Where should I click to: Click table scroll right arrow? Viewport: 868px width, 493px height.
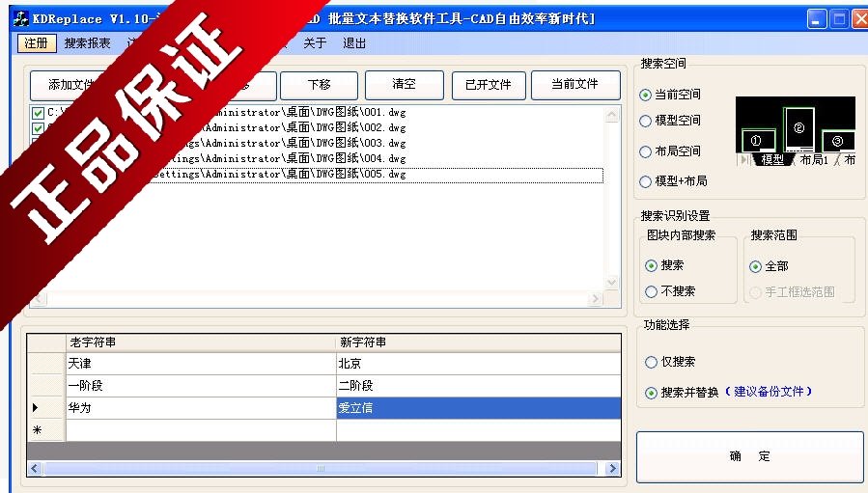click(x=612, y=469)
